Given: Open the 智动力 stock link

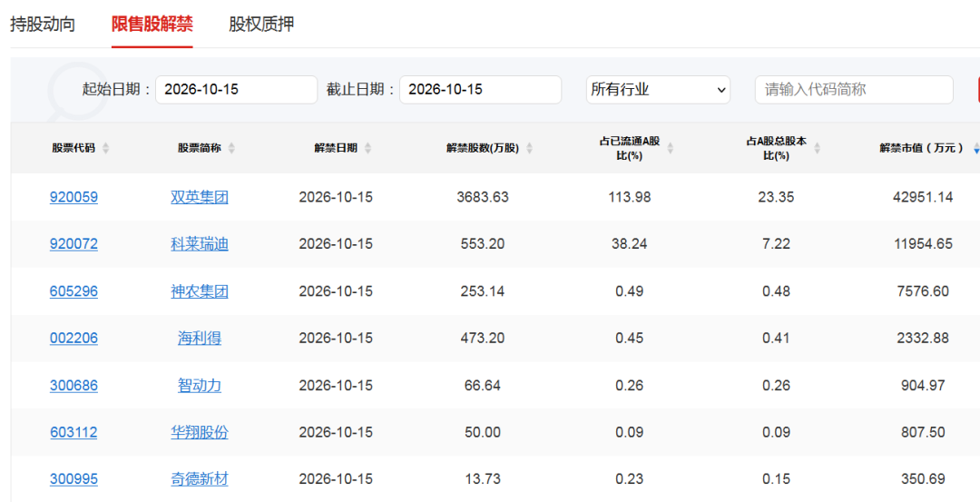Looking at the screenshot, I should click(x=200, y=385).
